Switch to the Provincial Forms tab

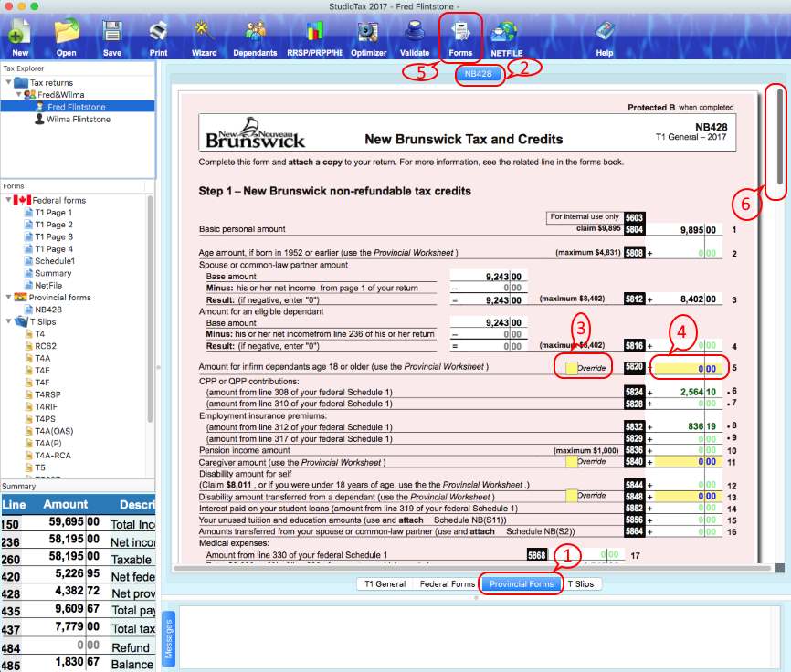coord(522,583)
